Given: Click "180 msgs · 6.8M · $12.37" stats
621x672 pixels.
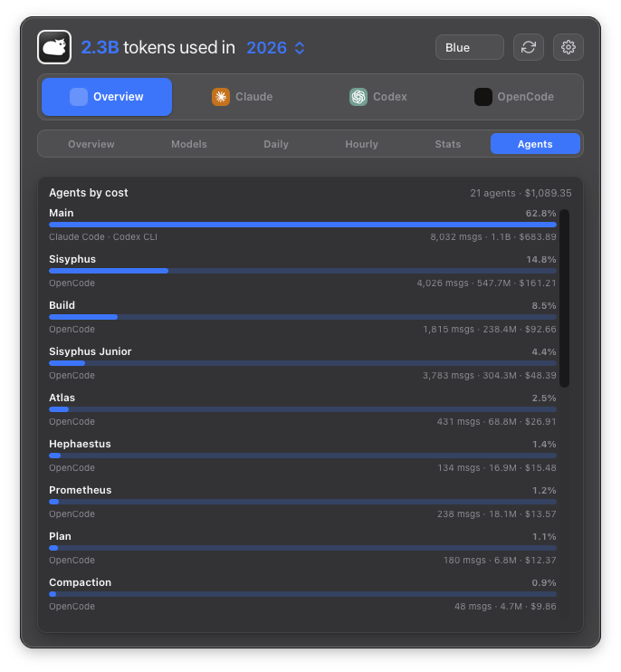Looking at the screenshot, I should (x=500, y=561).
